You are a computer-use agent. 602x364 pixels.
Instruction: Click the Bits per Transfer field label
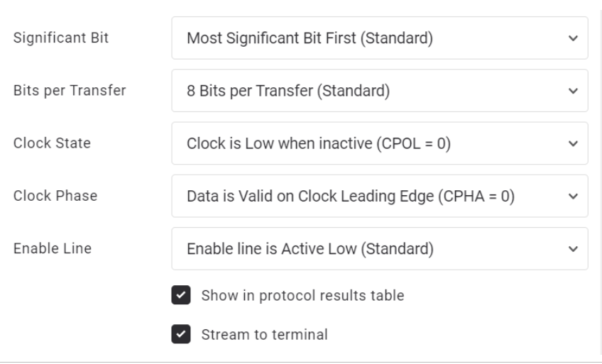(x=70, y=91)
